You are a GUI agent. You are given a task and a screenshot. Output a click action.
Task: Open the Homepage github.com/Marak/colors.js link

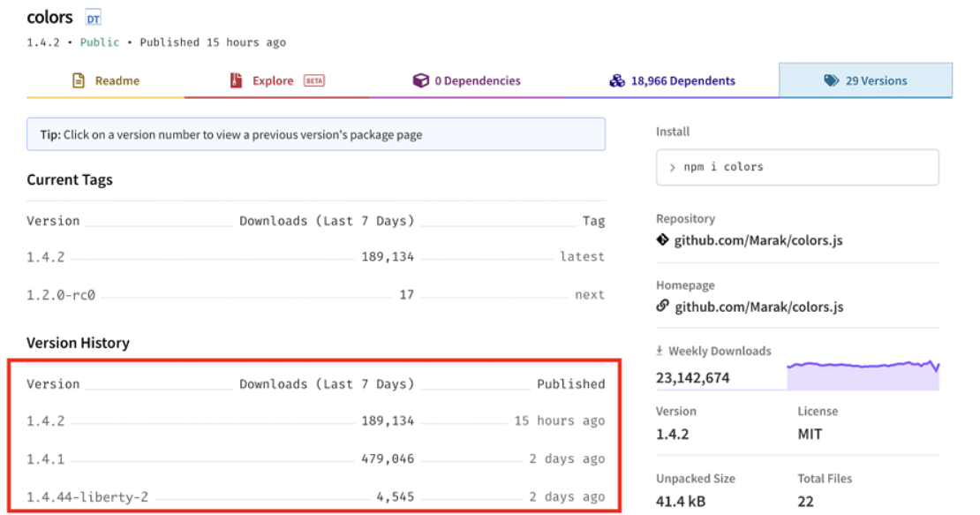coord(758,307)
